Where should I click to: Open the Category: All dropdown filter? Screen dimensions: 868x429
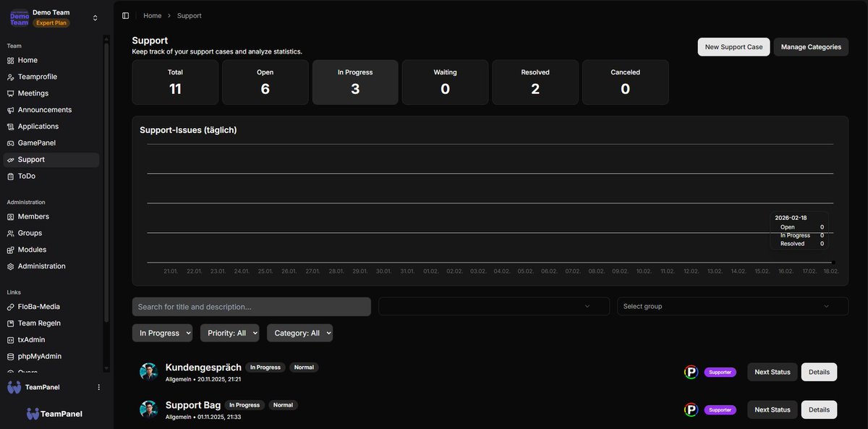tap(299, 333)
